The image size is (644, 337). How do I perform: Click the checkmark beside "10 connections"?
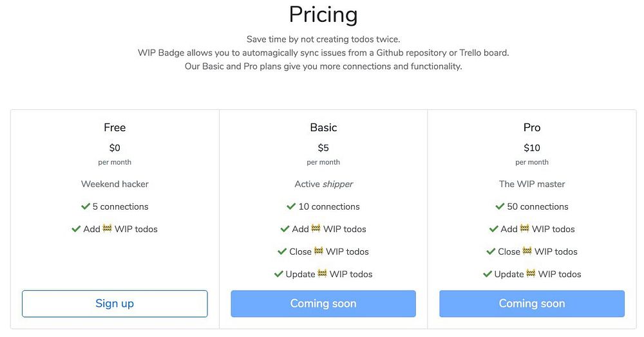pos(291,206)
